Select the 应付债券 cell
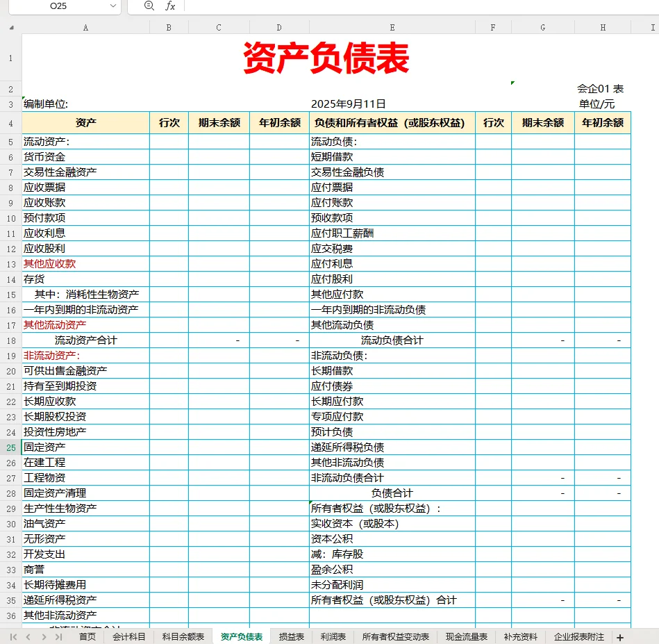The height and width of the screenshot is (644, 659). 392,386
